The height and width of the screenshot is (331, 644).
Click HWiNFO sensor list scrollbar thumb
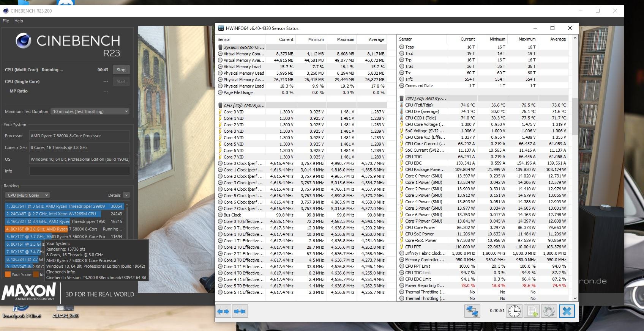click(x=575, y=116)
